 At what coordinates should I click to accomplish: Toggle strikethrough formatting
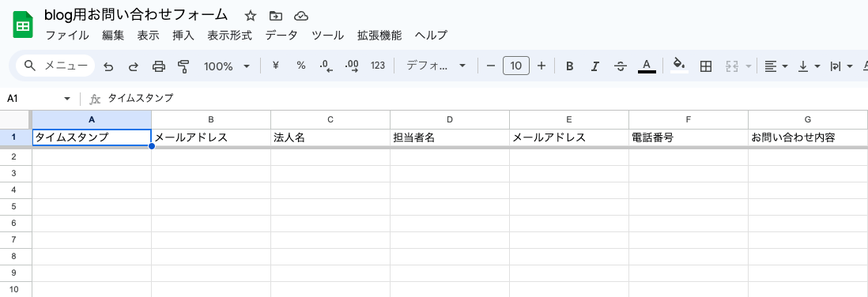pos(621,66)
